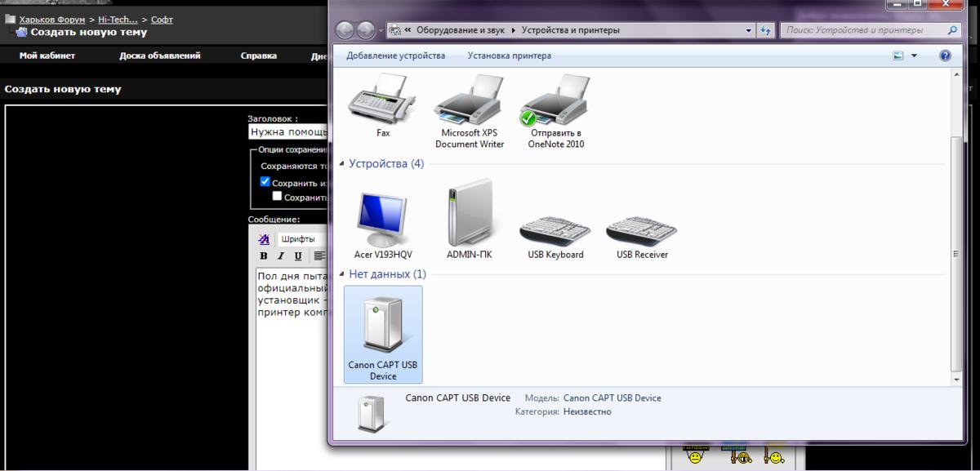Open the help question mark icon
980x471 pixels.
(x=945, y=56)
